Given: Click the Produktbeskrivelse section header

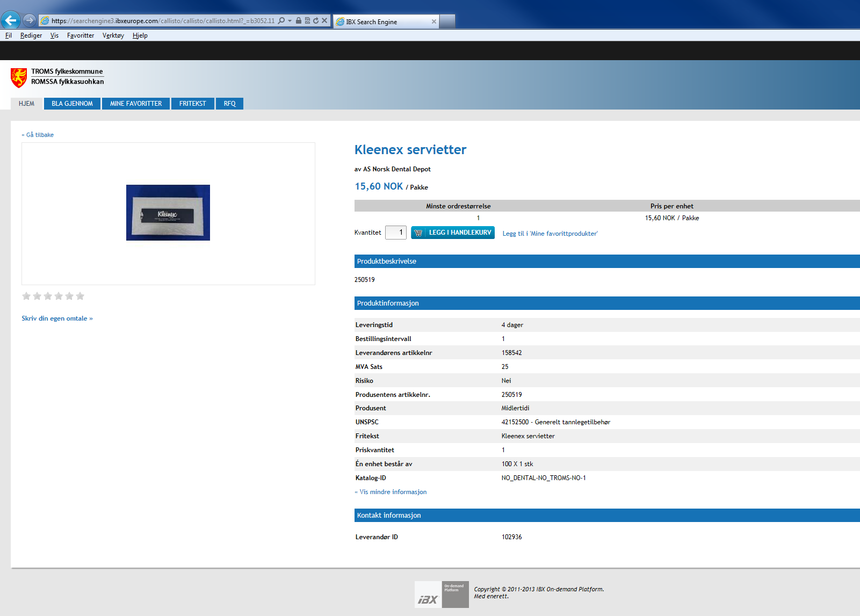Looking at the screenshot, I should [x=607, y=262].
